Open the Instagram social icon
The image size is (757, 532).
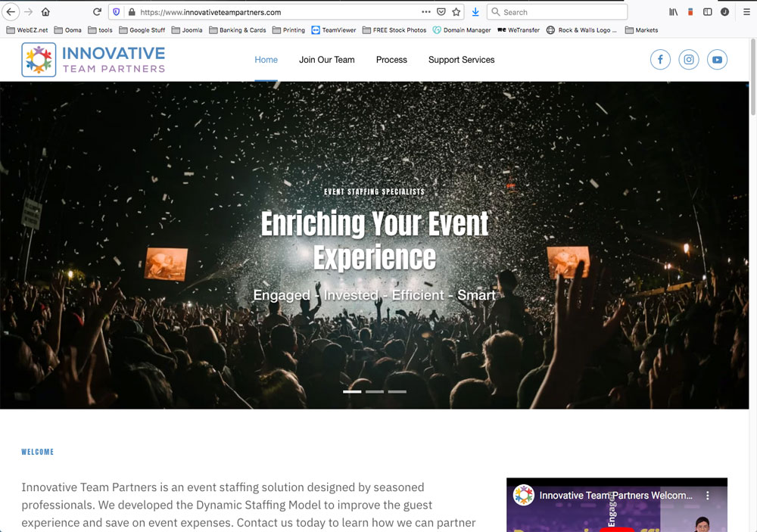pos(689,60)
